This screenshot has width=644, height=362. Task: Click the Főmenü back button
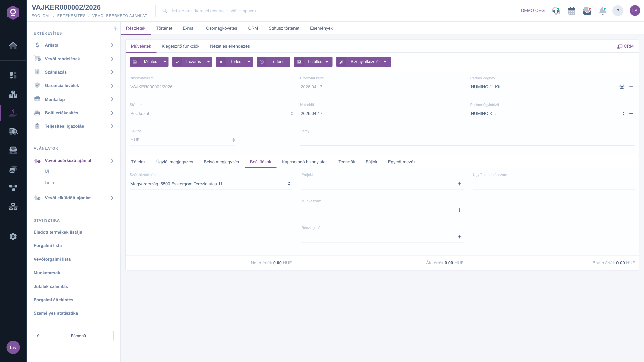pos(73,336)
